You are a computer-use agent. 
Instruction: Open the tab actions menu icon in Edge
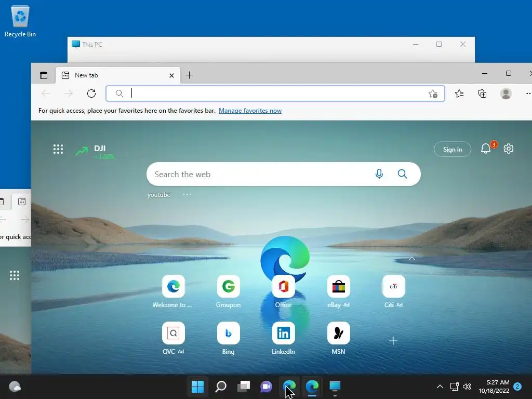click(44, 75)
